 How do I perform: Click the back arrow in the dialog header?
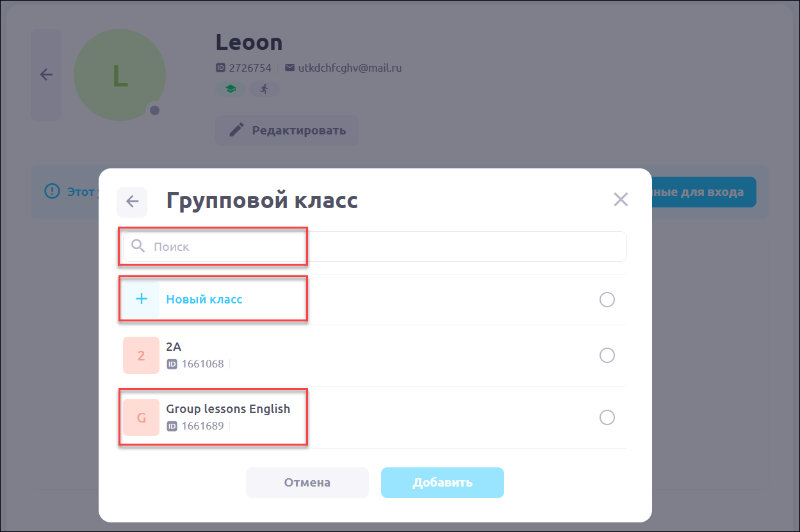coord(132,202)
